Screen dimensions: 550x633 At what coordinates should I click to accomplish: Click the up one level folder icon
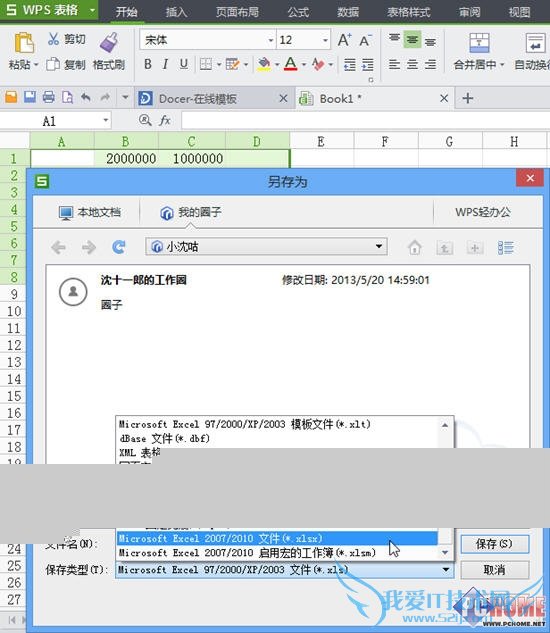[x=444, y=247]
